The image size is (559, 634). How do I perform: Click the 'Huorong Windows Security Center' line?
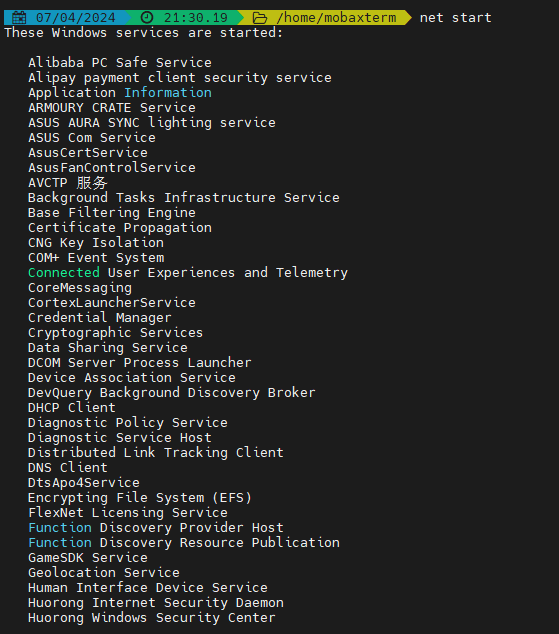152,618
